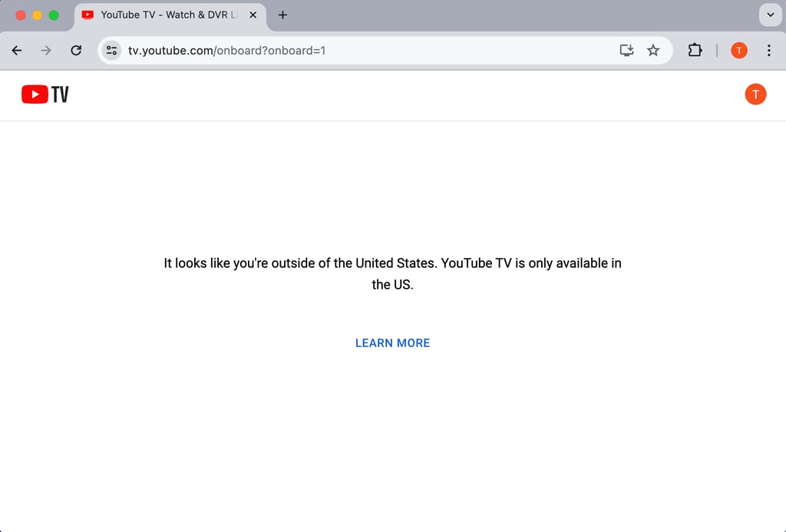Go back to the previous page
Screen dimensions: 786x532
click(x=17, y=50)
